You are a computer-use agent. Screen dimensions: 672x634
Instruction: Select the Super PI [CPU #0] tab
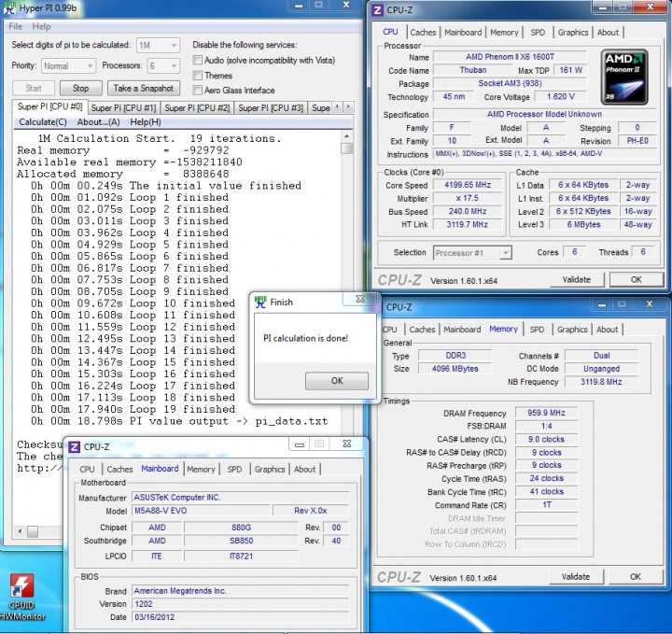(49, 106)
